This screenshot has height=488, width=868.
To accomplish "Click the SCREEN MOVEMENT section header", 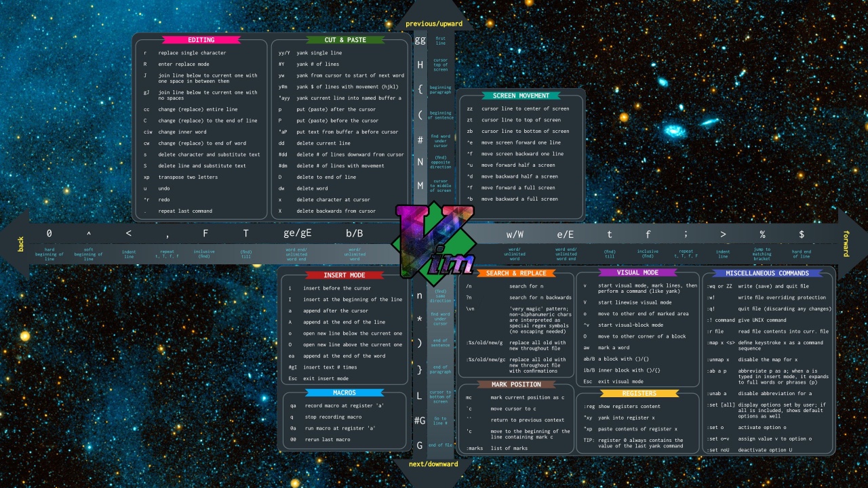I will click(521, 96).
